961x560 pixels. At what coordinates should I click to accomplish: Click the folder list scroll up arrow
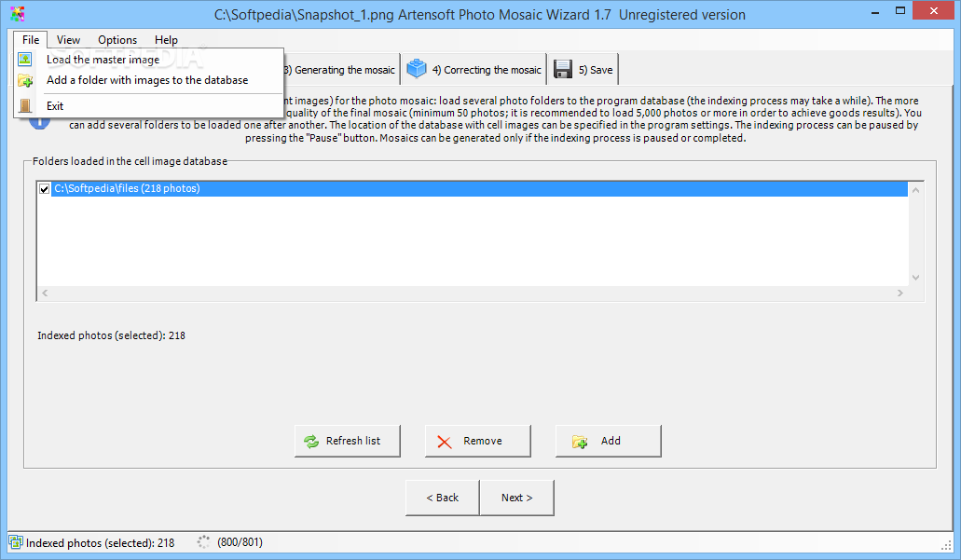tap(915, 190)
